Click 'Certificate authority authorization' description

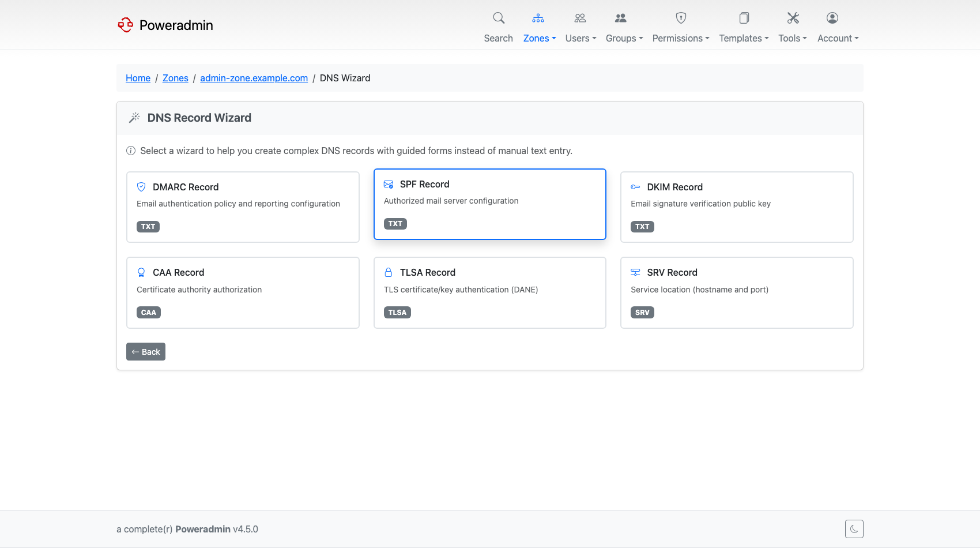[199, 290]
